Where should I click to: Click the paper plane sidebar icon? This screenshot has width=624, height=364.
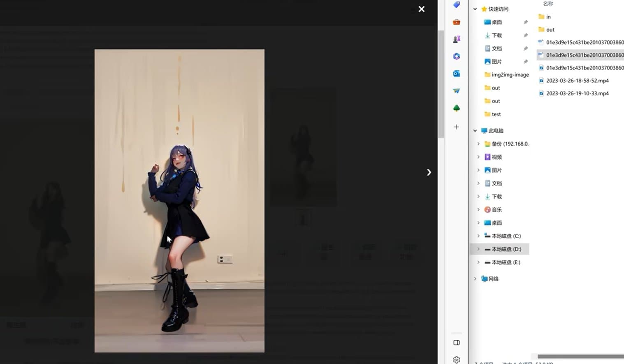click(456, 91)
